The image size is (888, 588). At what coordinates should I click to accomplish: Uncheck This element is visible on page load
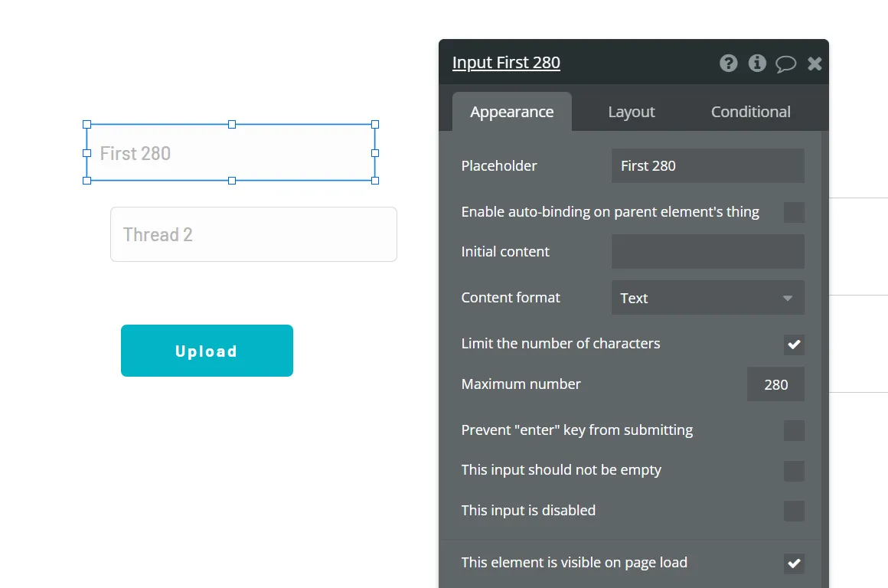point(794,563)
